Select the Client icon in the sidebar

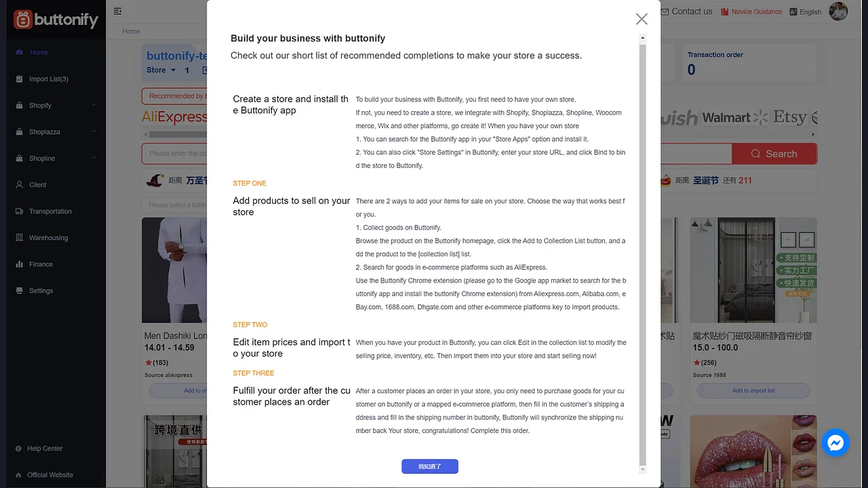20,184
